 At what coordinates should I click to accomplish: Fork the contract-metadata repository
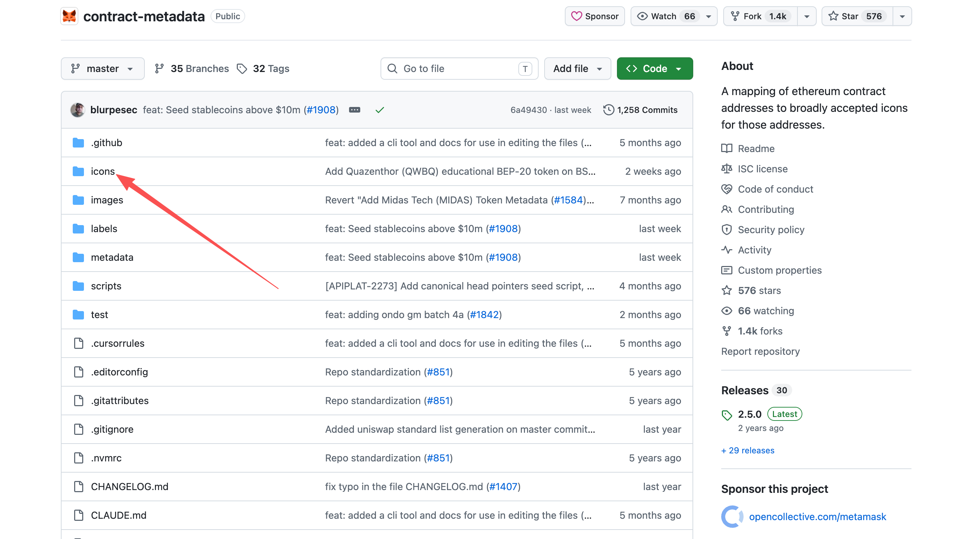click(x=760, y=16)
